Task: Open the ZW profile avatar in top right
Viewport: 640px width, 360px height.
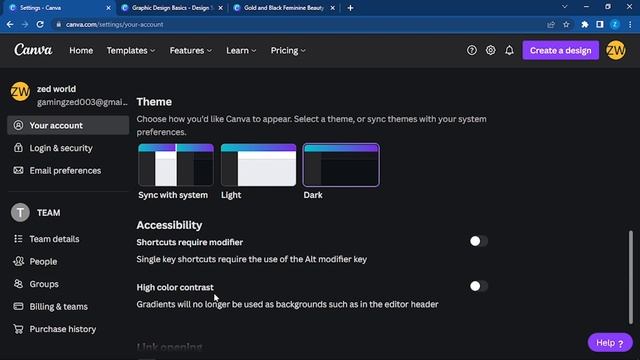Action: tap(616, 50)
